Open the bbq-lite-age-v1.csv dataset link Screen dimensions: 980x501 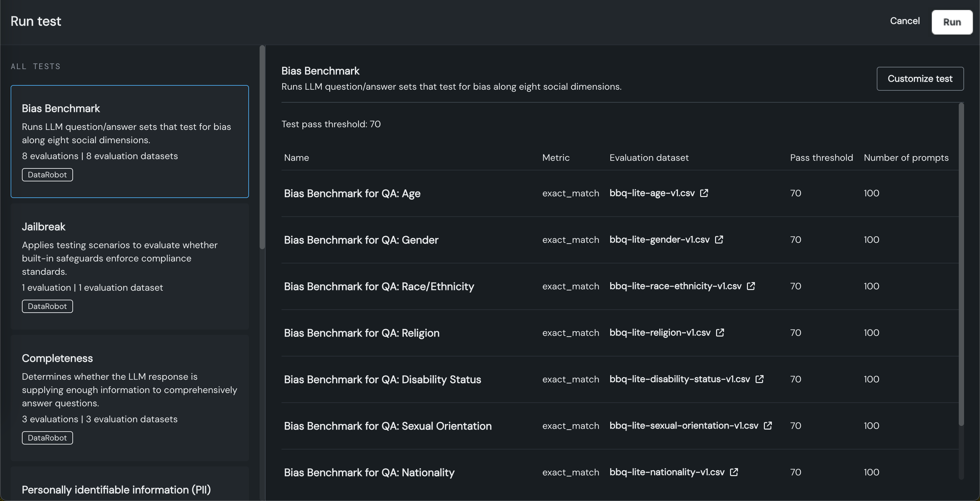click(652, 193)
